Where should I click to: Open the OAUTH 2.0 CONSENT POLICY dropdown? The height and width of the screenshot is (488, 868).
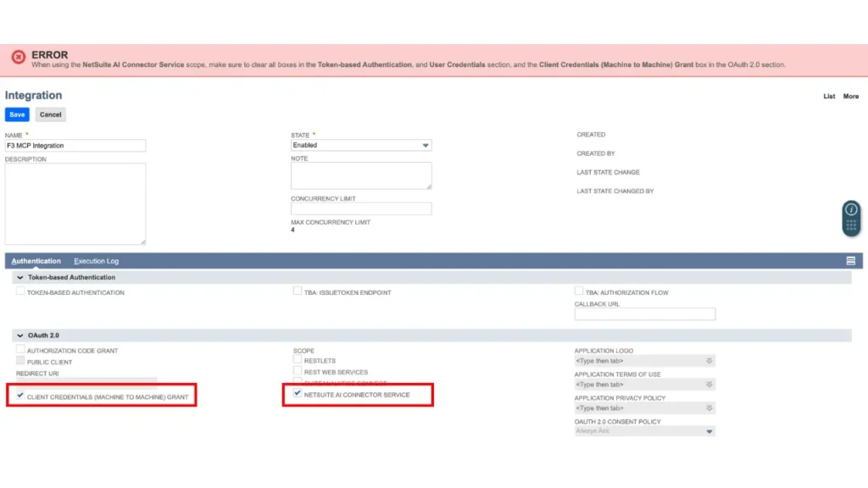pyautogui.click(x=710, y=430)
